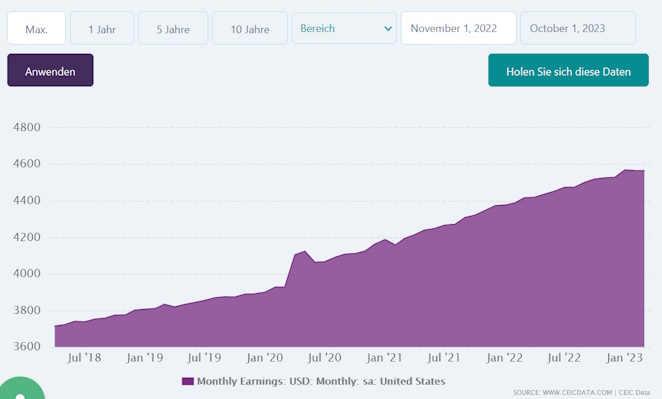Select the Max. time range button

(x=36, y=28)
